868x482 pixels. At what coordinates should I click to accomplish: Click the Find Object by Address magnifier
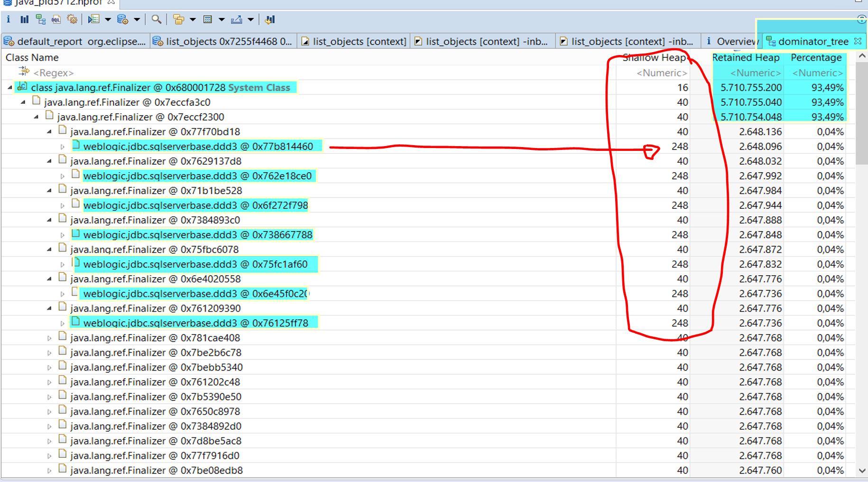pyautogui.click(x=156, y=19)
